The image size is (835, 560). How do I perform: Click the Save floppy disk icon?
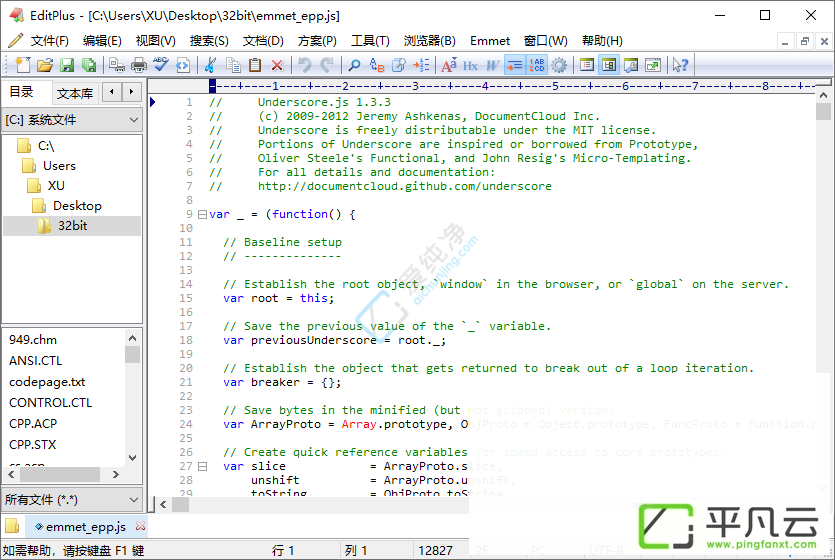pos(67,65)
